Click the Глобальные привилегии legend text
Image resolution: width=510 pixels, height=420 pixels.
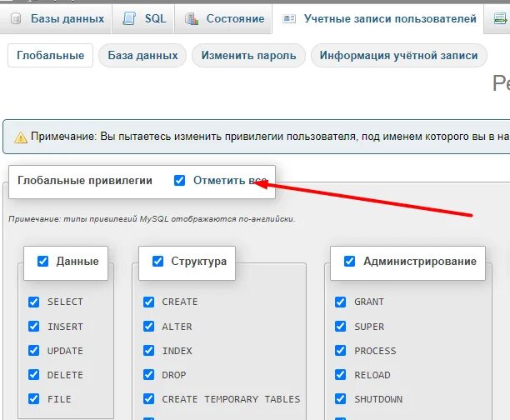coord(85,180)
